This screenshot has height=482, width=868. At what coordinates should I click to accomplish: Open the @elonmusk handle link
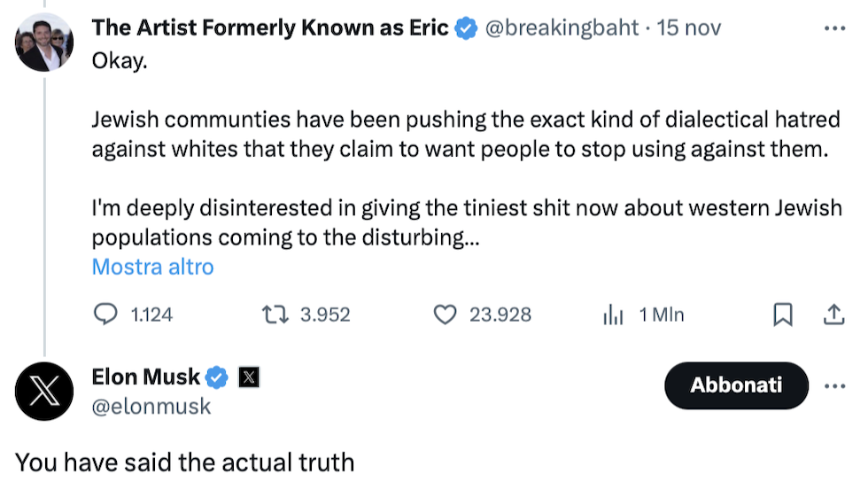[x=151, y=406]
